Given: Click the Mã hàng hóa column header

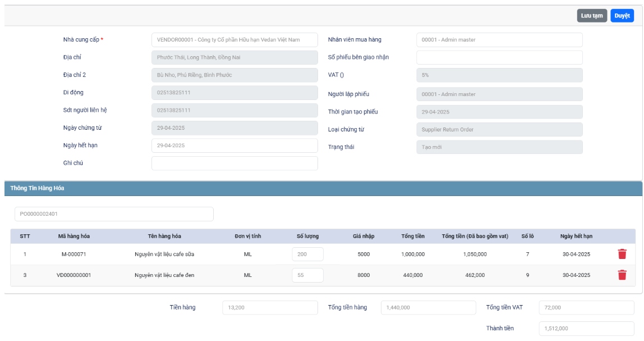Looking at the screenshot, I should 74,236.
